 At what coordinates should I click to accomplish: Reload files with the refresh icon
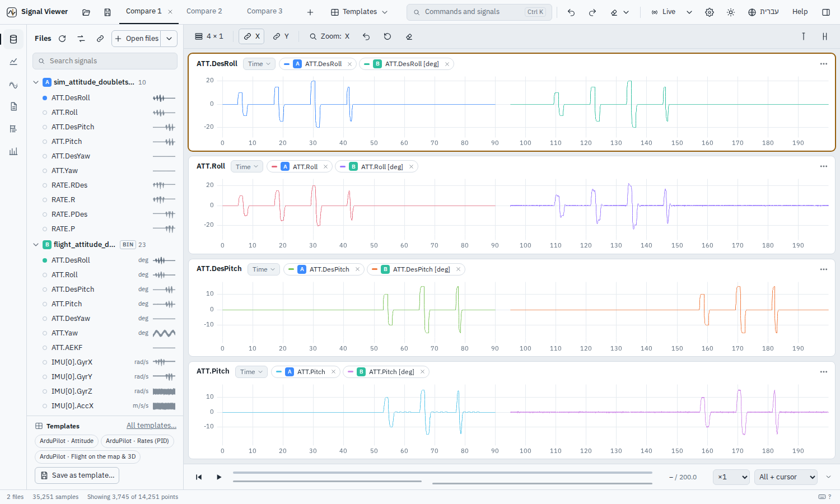click(62, 39)
